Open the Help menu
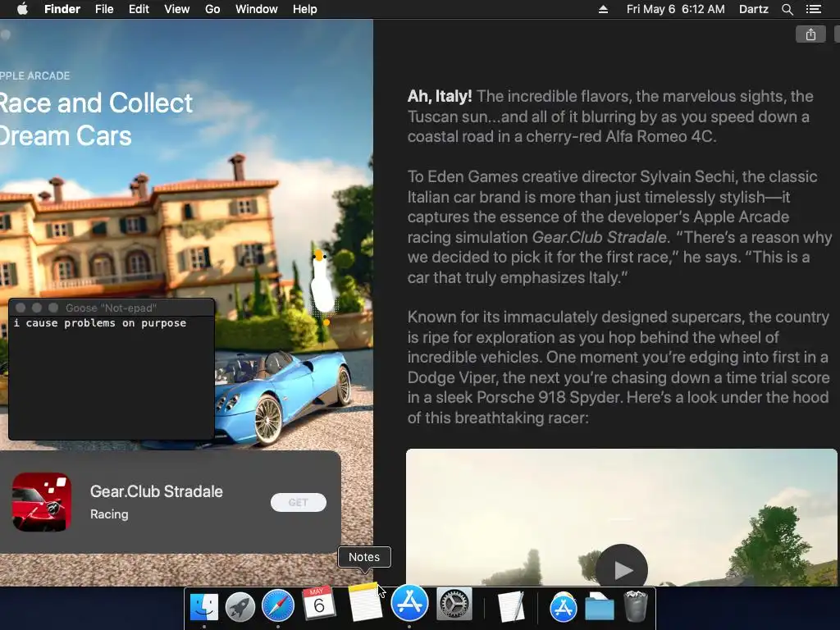This screenshot has height=630, width=840. coord(305,9)
